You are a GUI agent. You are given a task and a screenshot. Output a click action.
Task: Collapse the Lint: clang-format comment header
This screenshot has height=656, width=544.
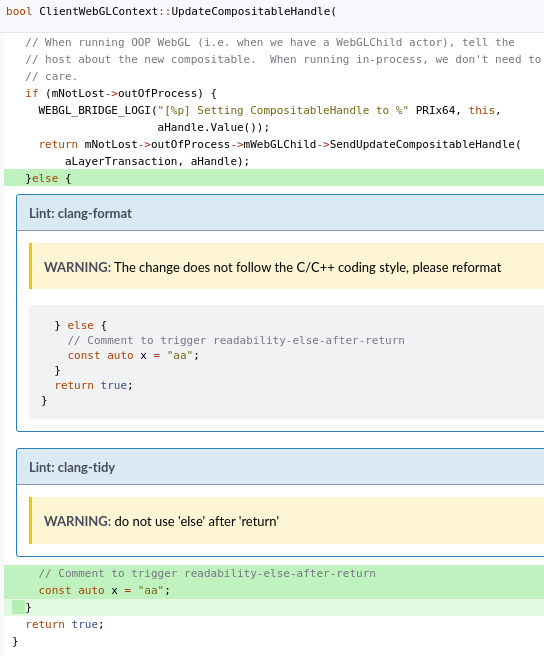(280, 213)
